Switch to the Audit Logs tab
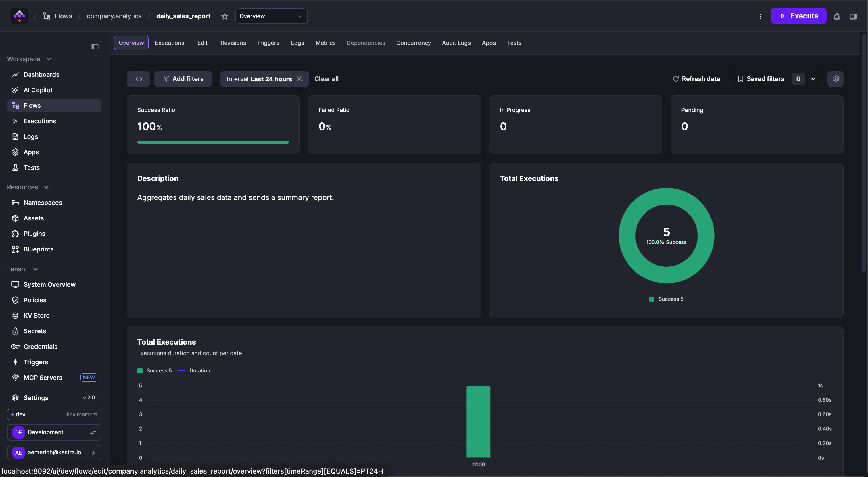The width and height of the screenshot is (868, 477). pos(456,43)
